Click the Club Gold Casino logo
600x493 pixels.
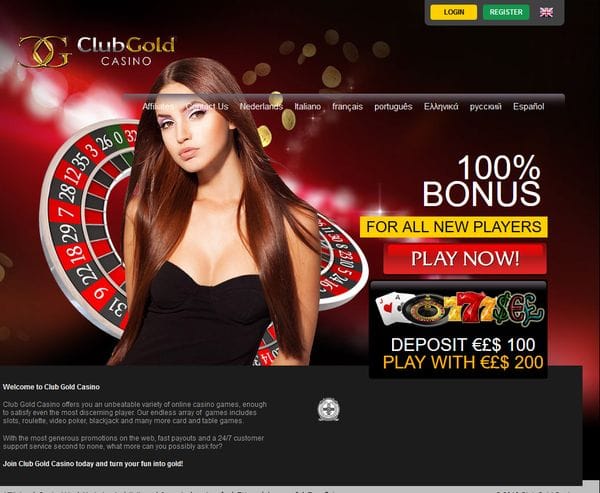96,52
